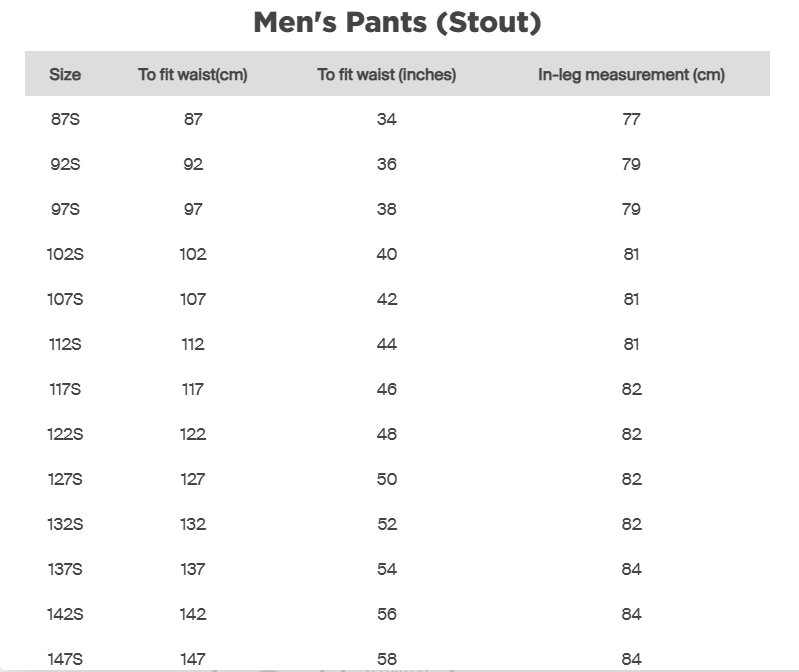
Task: Select the in-leg value in the 97S row
Action: 631,210
